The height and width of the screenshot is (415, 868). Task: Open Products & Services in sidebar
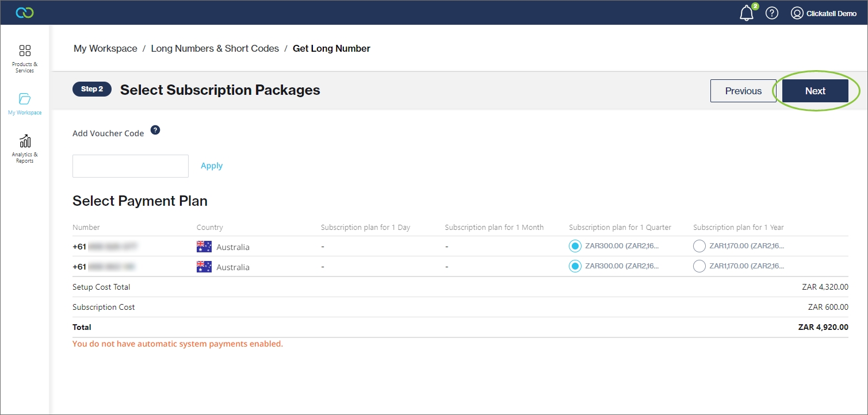pyautogui.click(x=25, y=58)
